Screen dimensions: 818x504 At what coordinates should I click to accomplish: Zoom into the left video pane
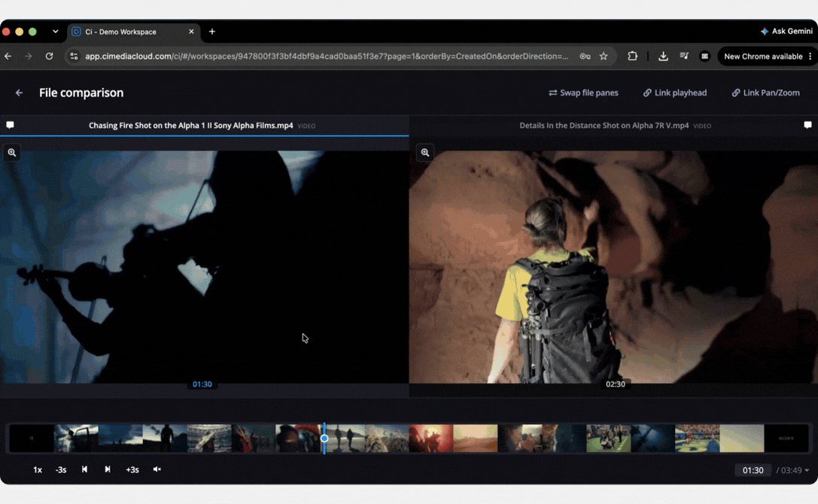click(x=12, y=153)
